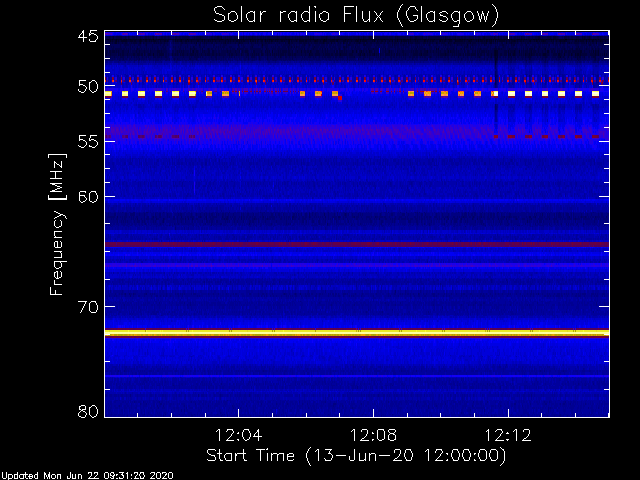Click the small red square below the 51 MHz row
Screen dimensions: 640x480
tap(340, 98)
